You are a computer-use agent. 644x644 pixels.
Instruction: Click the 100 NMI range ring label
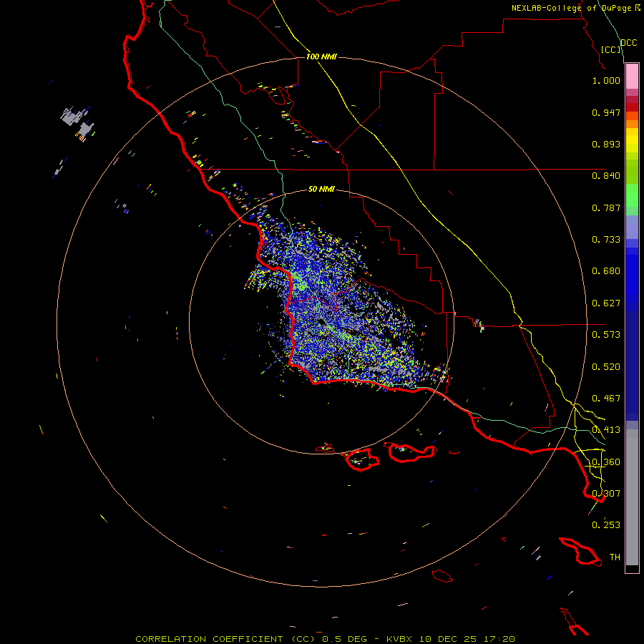(x=321, y=57)
